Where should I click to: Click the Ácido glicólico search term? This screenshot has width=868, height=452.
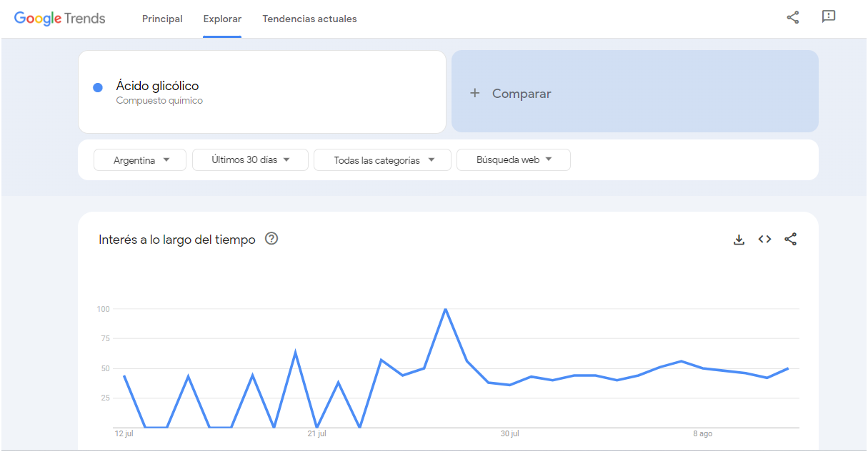[158, 86]
